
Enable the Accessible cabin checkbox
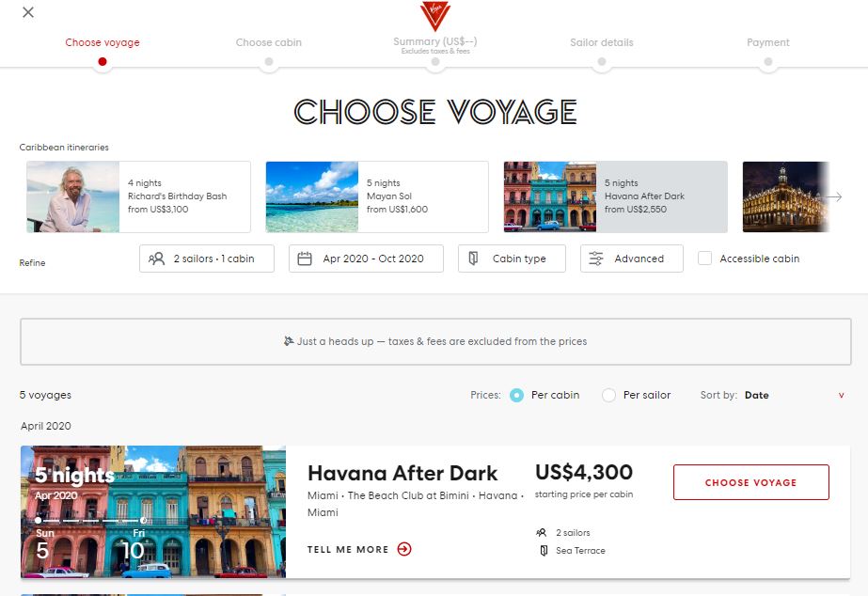(x=703, y=258)
